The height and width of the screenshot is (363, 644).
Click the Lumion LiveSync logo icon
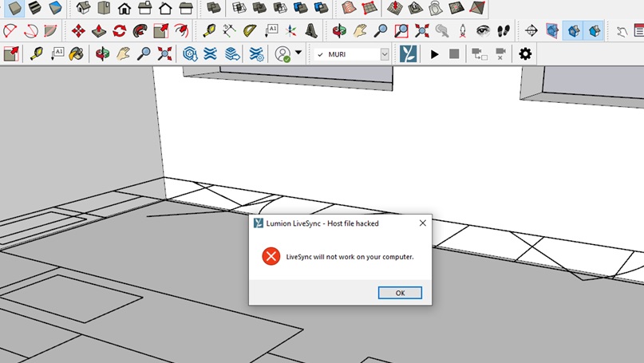coord(409,53)
